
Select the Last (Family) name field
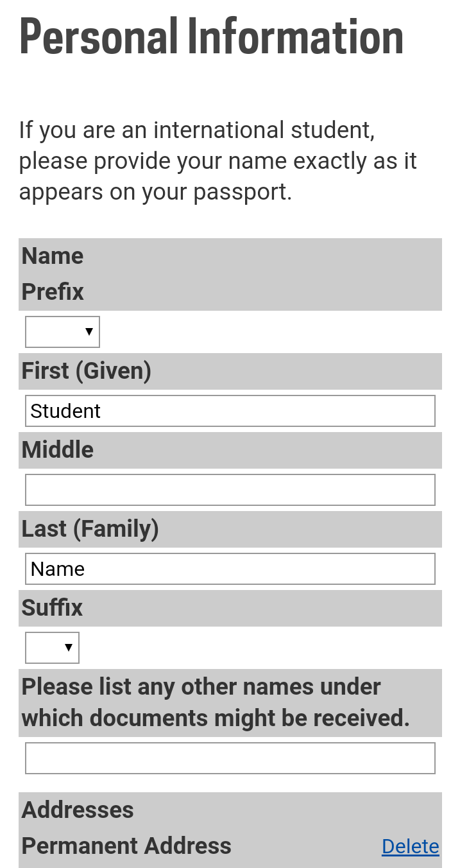(230, 569)
